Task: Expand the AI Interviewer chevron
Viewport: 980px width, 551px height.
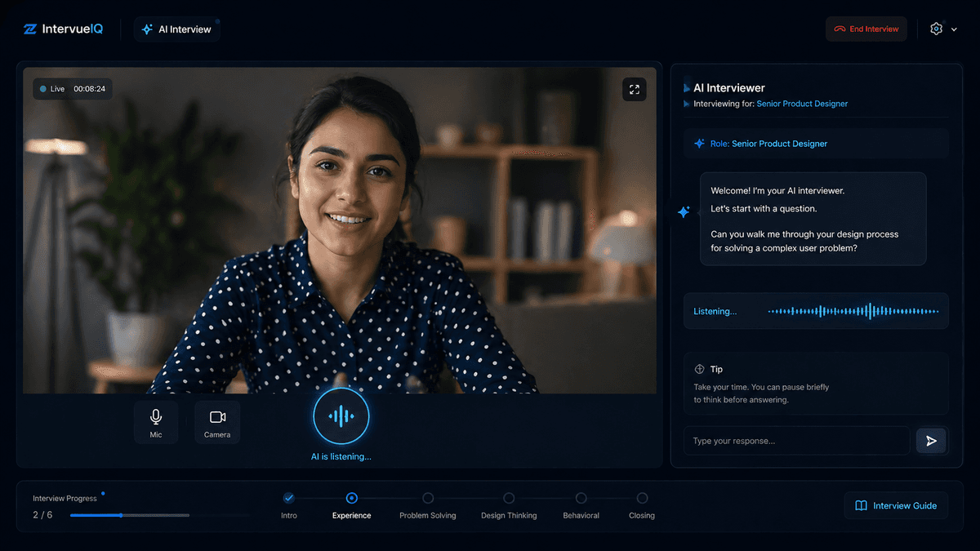Action: pyautogui.click(x=688, y=87)
